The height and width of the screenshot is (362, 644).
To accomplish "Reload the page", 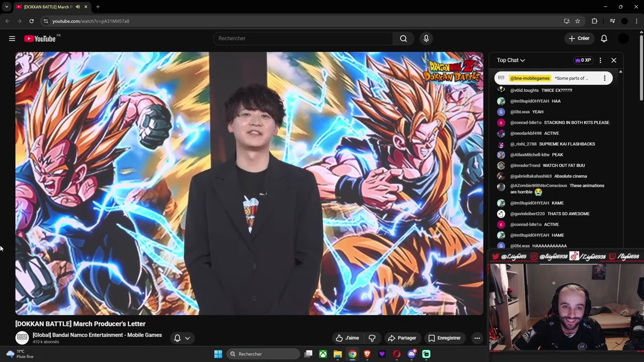I will pyautogui.click(x=31, y=21).
